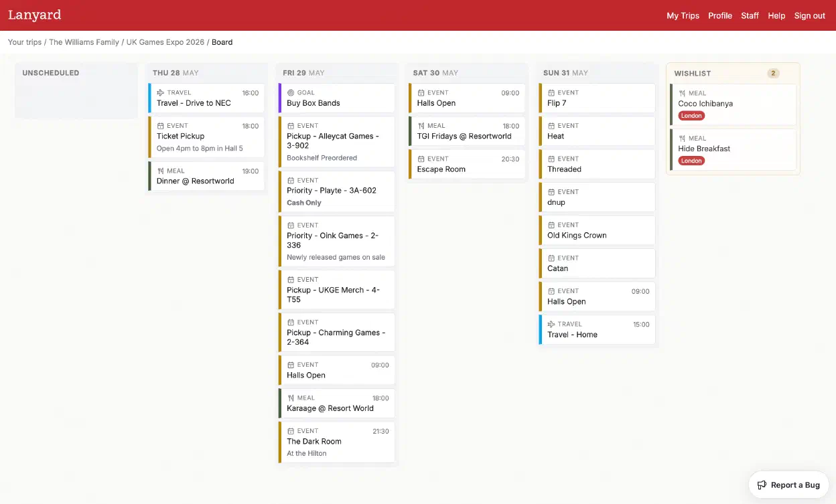Click event icon on Threaded card
The height and width of the screenshot is (504, 836).
[x=551, y=159]
